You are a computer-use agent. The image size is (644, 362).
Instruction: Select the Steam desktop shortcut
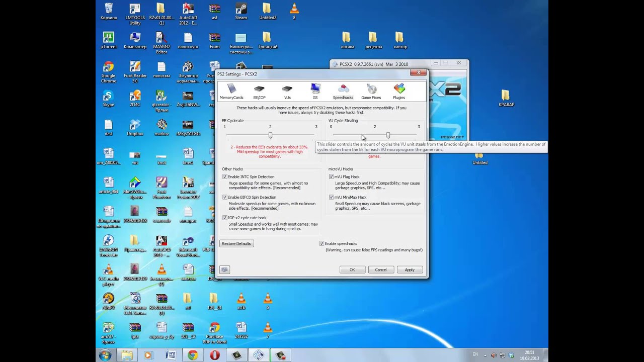coord(241,12)
